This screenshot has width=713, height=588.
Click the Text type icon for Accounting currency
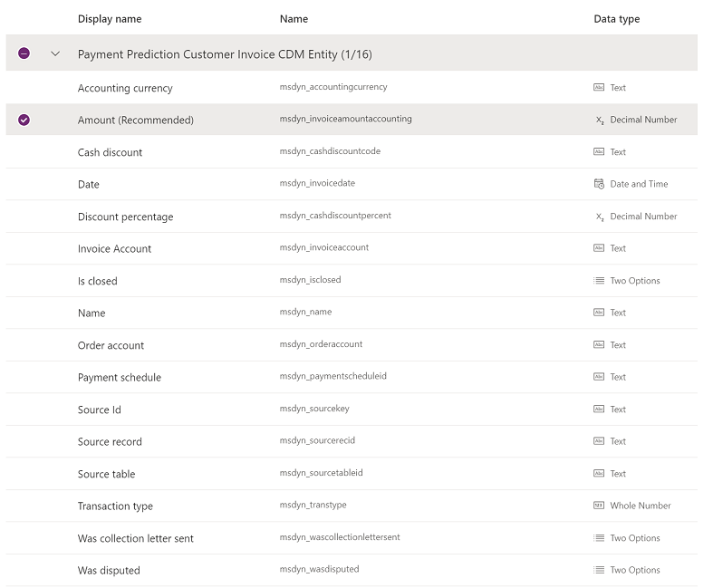tap(599, 88)
